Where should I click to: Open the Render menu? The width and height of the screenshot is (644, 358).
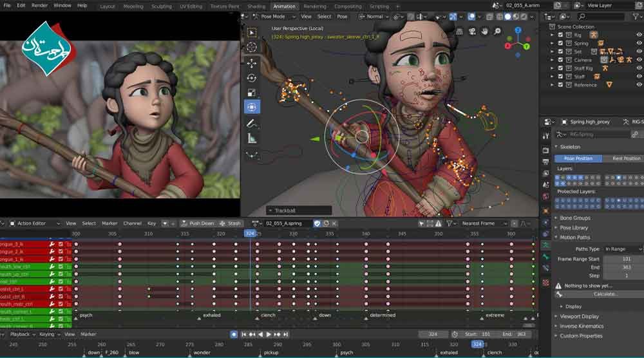pos(39,5)
